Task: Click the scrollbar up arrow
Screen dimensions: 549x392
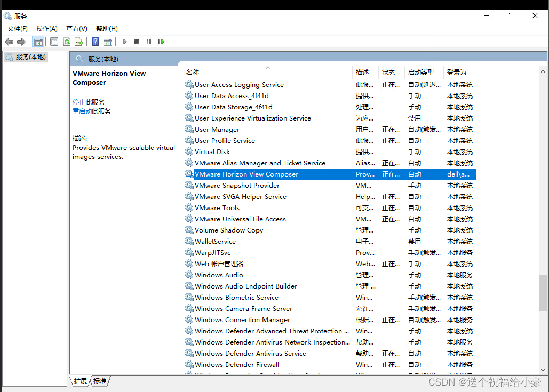Action: (x=543, y=71)
